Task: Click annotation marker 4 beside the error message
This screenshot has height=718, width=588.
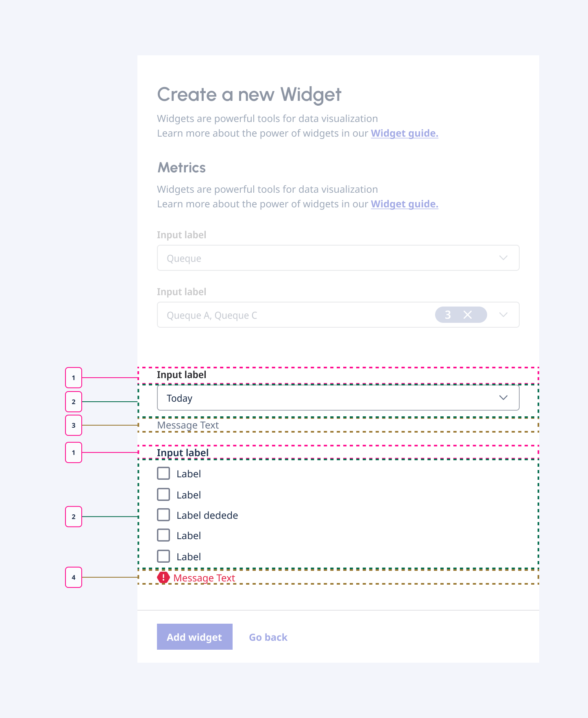Action: (74, 577)
